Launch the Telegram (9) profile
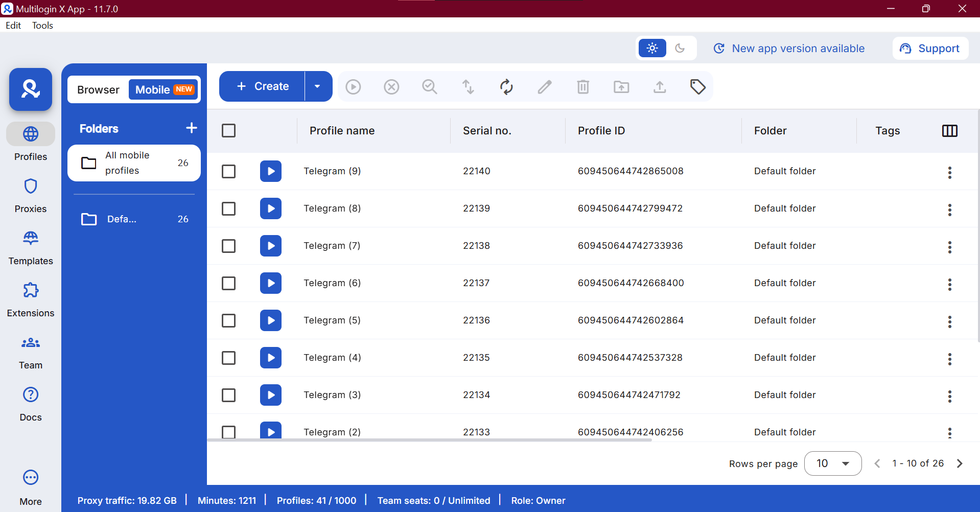 coord(270,171)
